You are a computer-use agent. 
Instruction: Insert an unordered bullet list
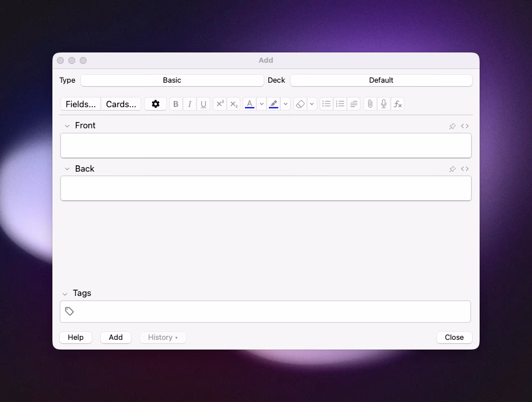pyautogui.click(x=326, y=104)
